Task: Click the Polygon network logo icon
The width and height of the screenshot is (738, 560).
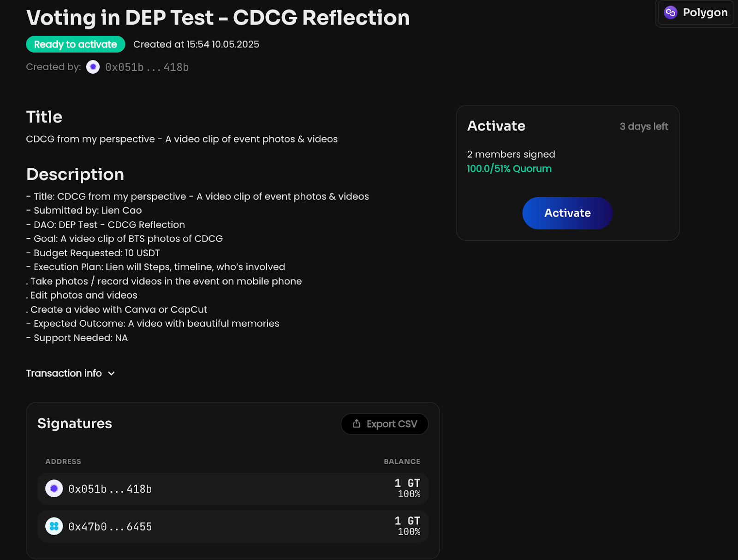Action: coord(670,12)
